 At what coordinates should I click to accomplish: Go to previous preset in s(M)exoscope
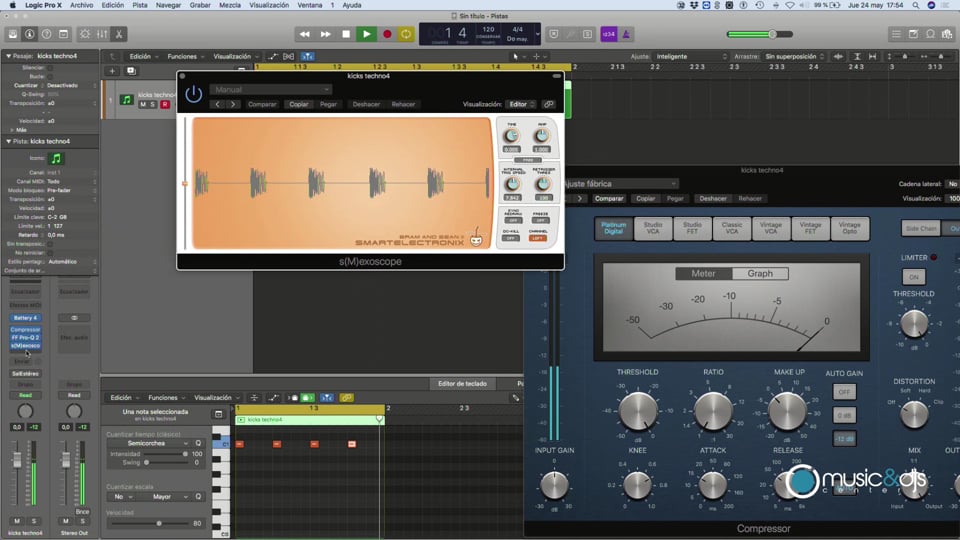click(217, 104)
